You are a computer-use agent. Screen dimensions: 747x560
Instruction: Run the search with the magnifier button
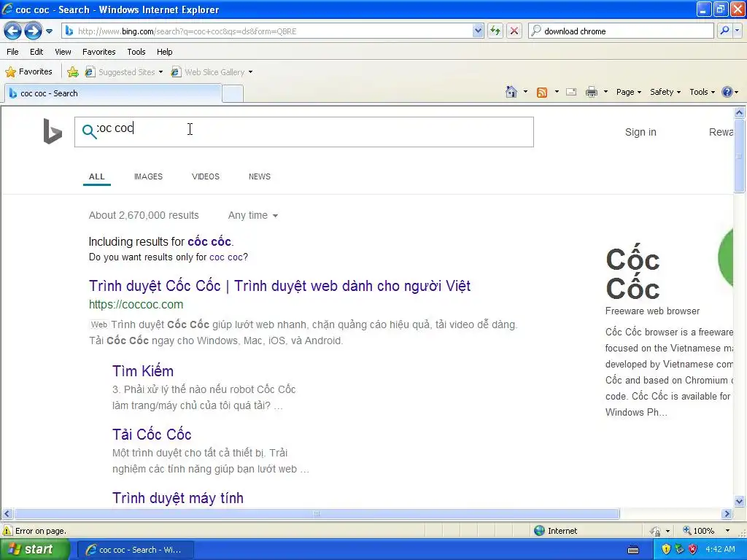pos(724,31)
